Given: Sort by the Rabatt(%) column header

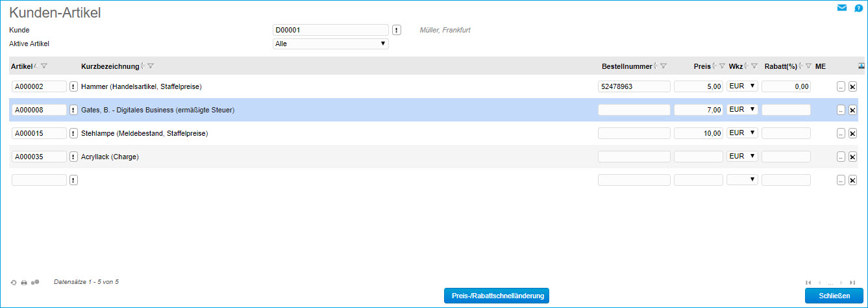Looking at the screenshot, I should (780, 66).
